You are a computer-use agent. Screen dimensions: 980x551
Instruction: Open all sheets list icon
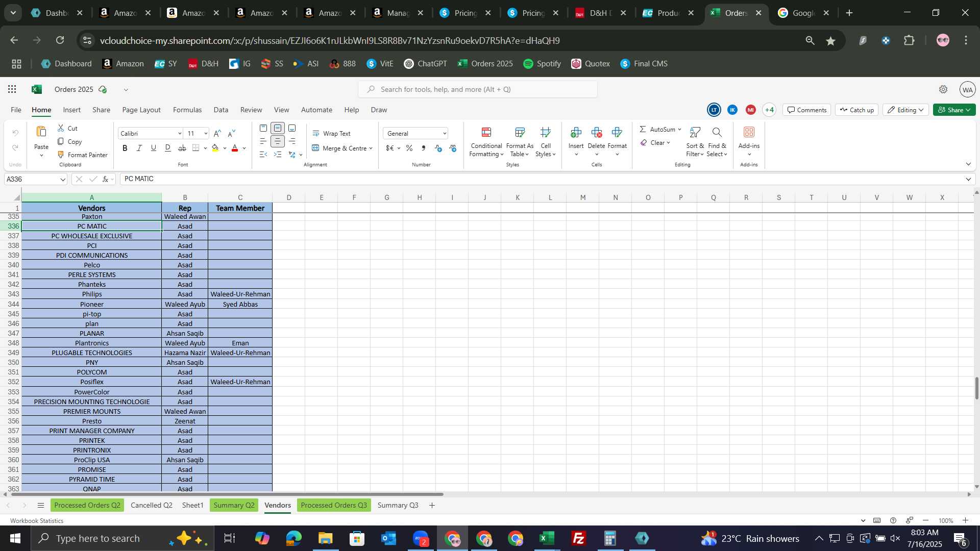41,505
